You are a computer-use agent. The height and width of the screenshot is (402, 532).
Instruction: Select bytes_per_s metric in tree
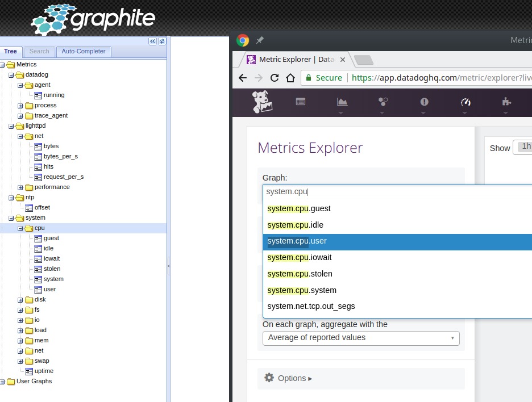[61, 157]
